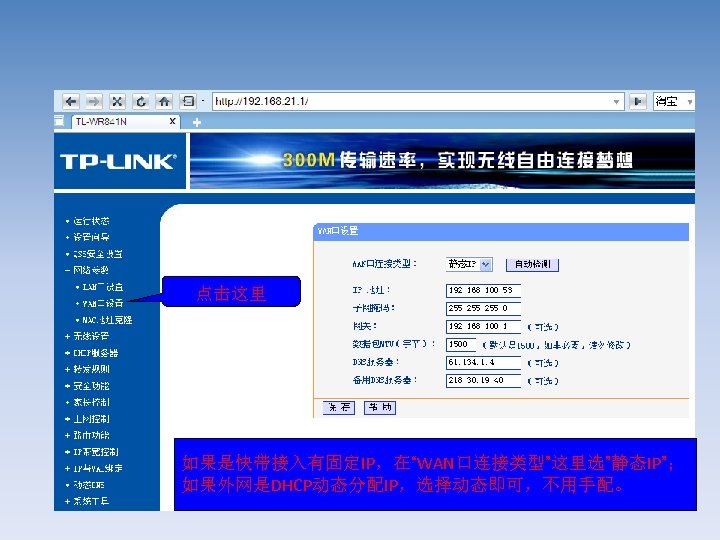
Task: Open 运行状态 in the sidebar
Action: pyautogui.click(x=91, y=221)
